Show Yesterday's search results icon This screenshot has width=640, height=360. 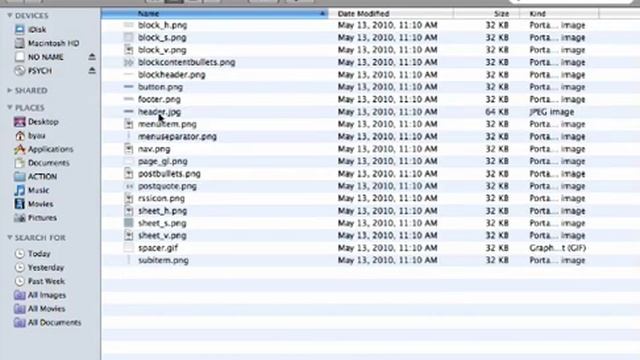point(19,267)
